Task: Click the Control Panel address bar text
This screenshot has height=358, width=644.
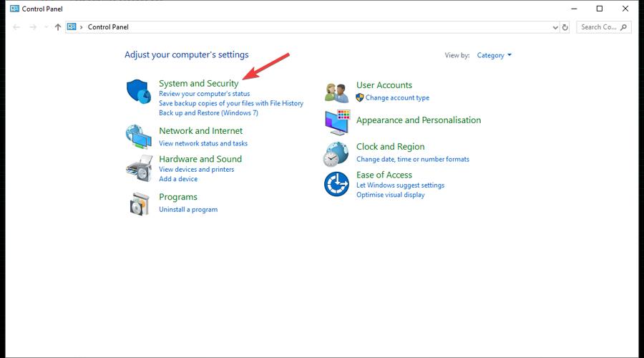Action: 108,27
